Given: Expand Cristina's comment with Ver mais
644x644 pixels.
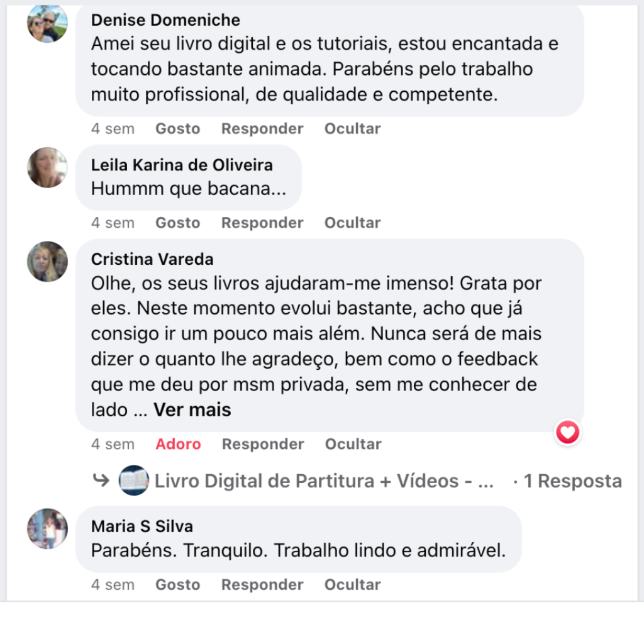Looking at the screenshot, I should pos(192,410).
